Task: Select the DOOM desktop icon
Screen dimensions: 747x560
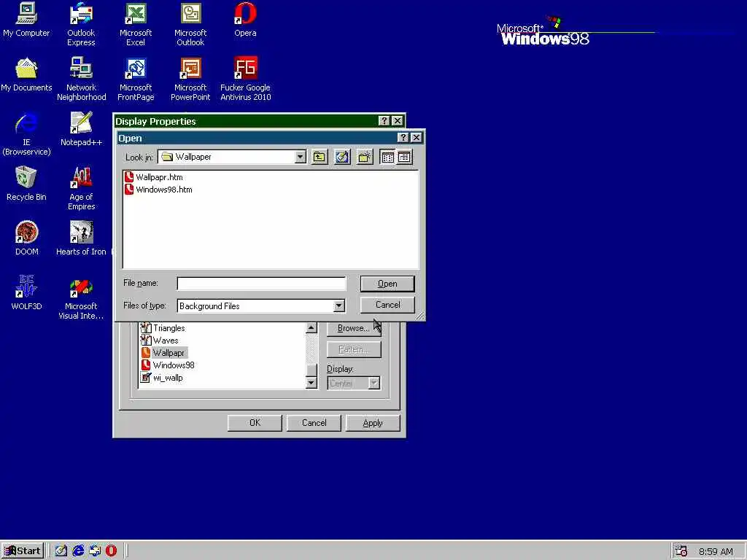Action: [x=27, y=239]
